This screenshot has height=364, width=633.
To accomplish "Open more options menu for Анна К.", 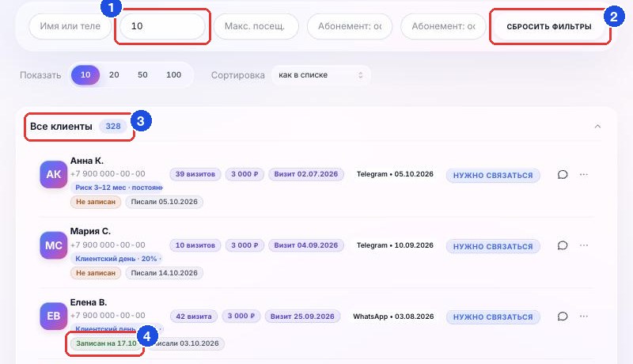I will 584,174.
